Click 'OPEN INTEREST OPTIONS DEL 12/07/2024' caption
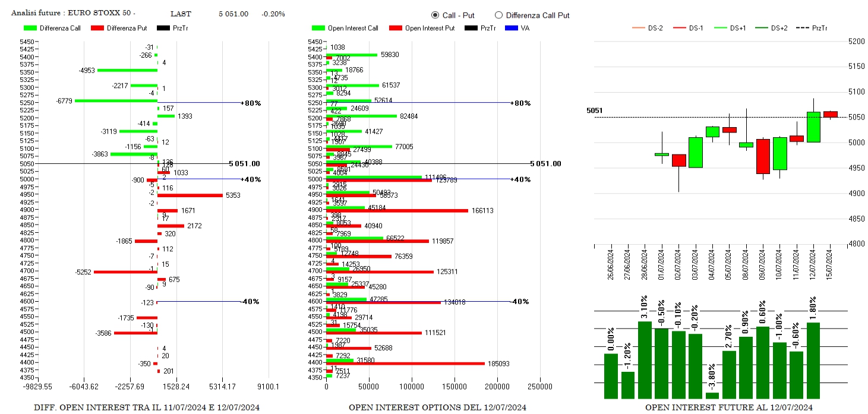The image size is (868, 414). point(437,407)
